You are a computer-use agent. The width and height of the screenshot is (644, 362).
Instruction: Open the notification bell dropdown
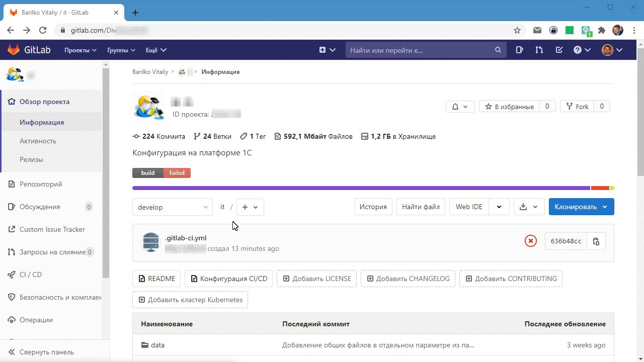[x=460, y=107]
